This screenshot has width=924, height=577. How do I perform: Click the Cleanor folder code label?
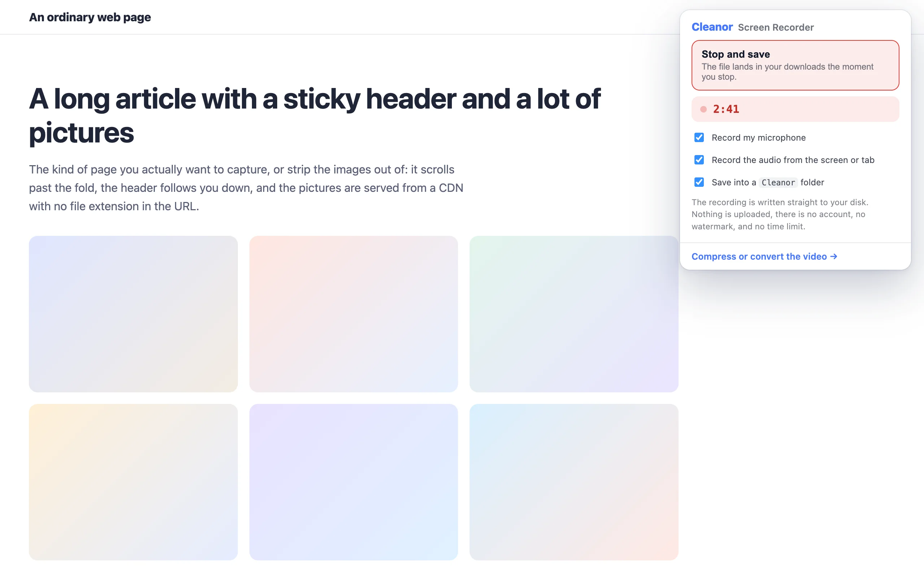(778, 182)
